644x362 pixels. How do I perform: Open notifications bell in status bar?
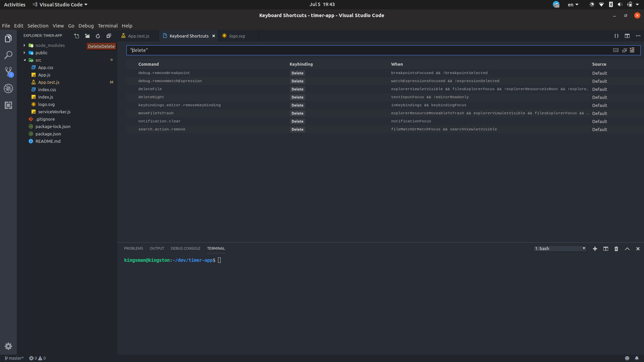click(x=637, y=358)
